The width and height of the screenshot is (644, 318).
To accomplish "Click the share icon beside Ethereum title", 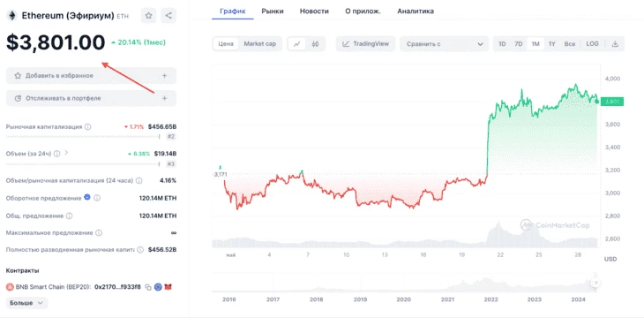I will coord(168,16).
